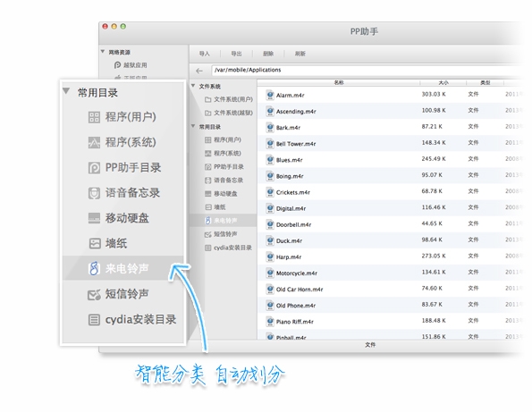Click the file icon of Digital.m4r

(x=270, y=208)
